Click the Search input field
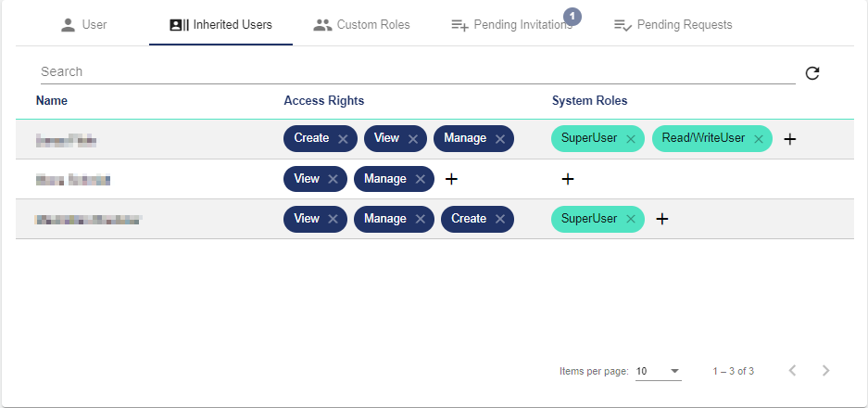The image size is (868, 408). pyautogui.click(x=417, y=71)
